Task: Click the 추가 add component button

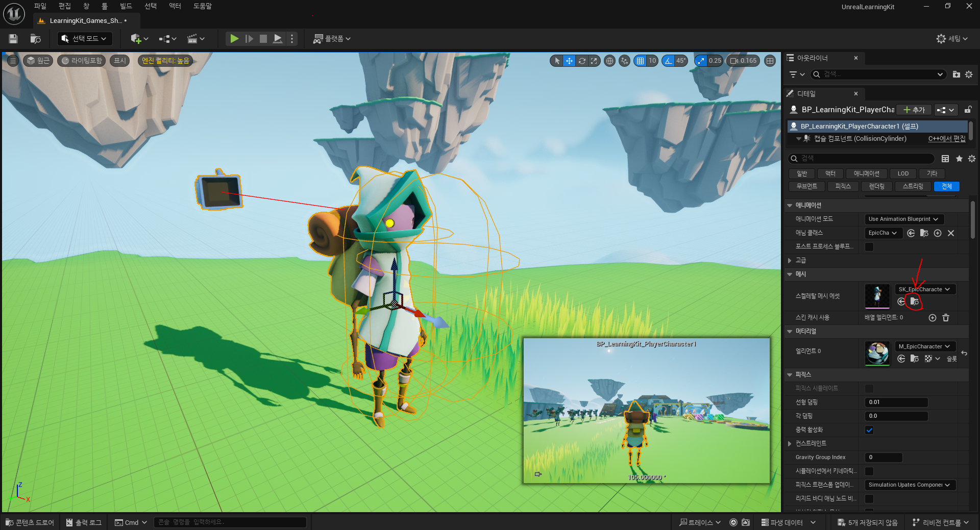Action: coord(914,110)
